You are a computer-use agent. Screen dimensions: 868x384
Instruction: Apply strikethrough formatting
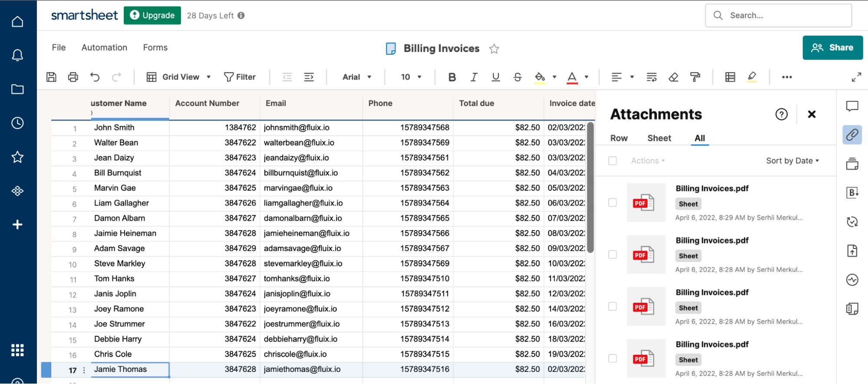[x=517, y=77]
